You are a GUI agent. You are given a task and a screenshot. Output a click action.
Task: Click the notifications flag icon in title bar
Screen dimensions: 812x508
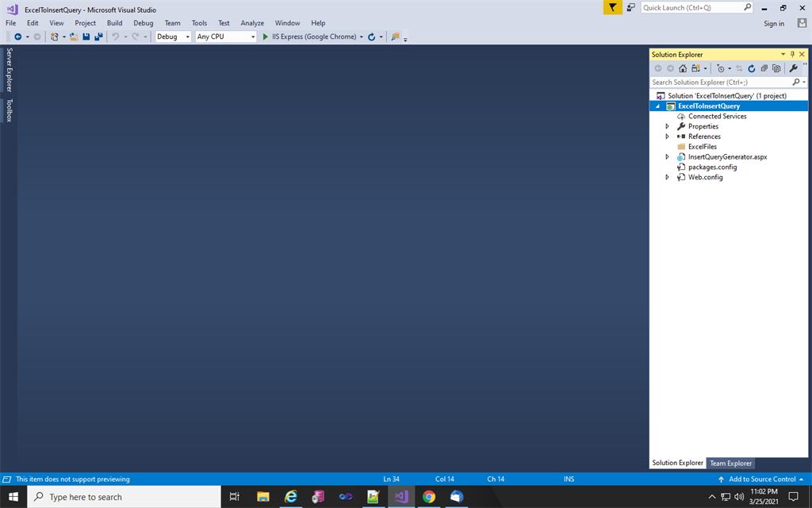click(x=611, y=7)
